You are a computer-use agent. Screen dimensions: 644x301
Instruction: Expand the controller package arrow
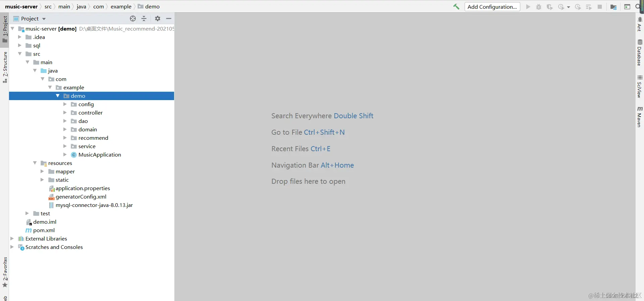[65, 113]
